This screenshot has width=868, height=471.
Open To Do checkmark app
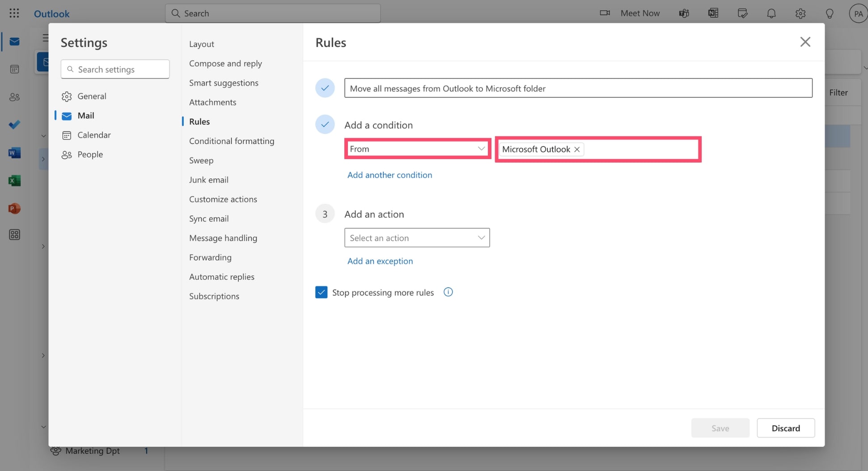tap(14, 125)
